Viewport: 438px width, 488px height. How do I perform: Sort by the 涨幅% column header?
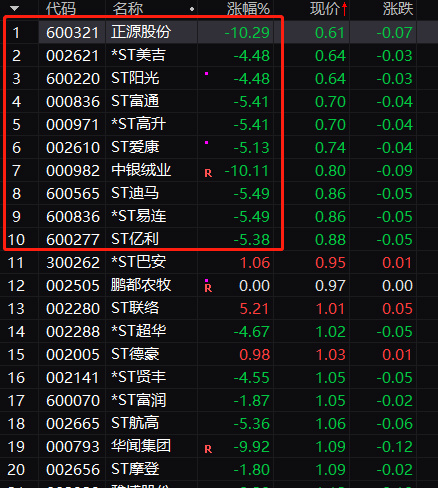tap(248, 9)
